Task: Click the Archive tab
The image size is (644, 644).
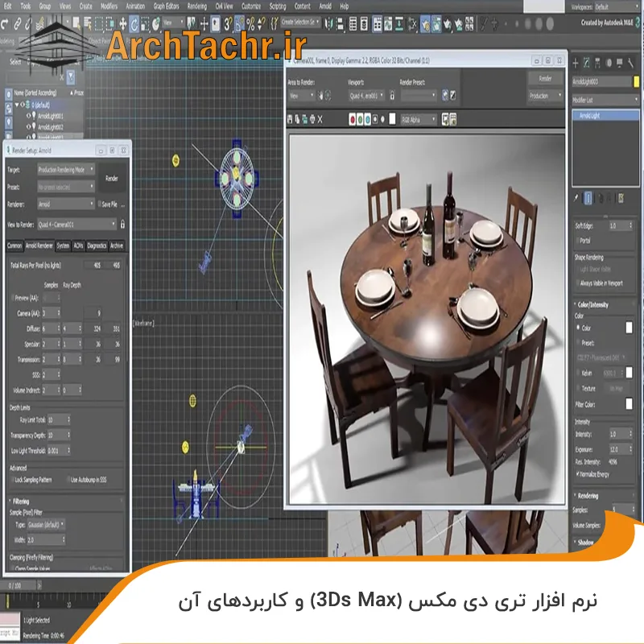Action: (x=117, y=246)
